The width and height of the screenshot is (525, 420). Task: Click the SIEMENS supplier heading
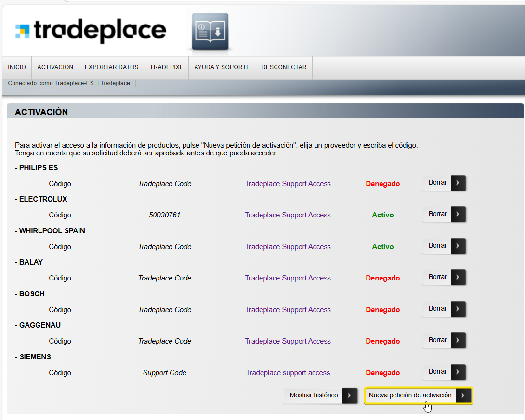coord(33,357)
